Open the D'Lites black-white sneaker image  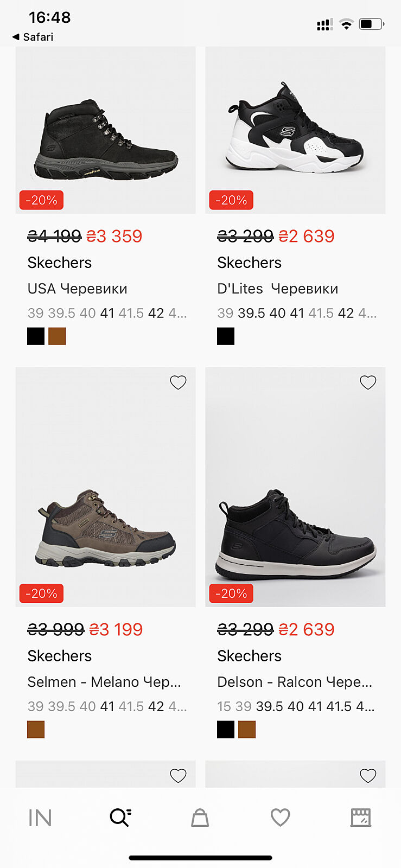coord(295,130)
